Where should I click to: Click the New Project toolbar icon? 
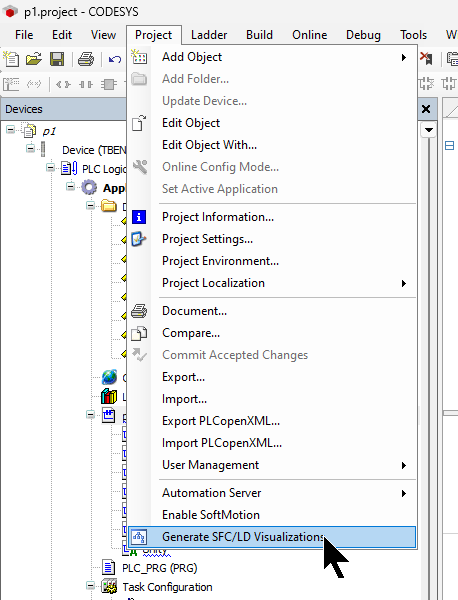point(11,59)
